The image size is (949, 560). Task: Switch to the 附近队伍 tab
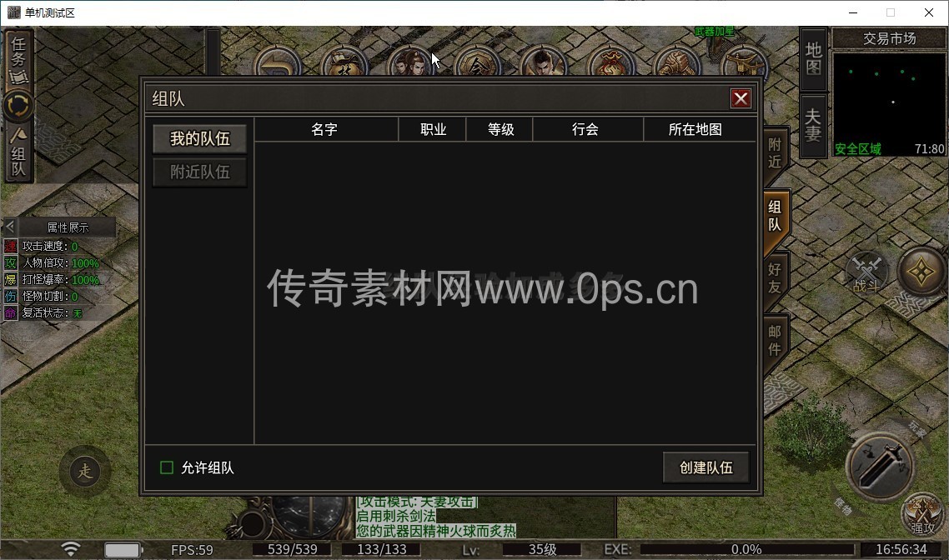coord(199,172)
